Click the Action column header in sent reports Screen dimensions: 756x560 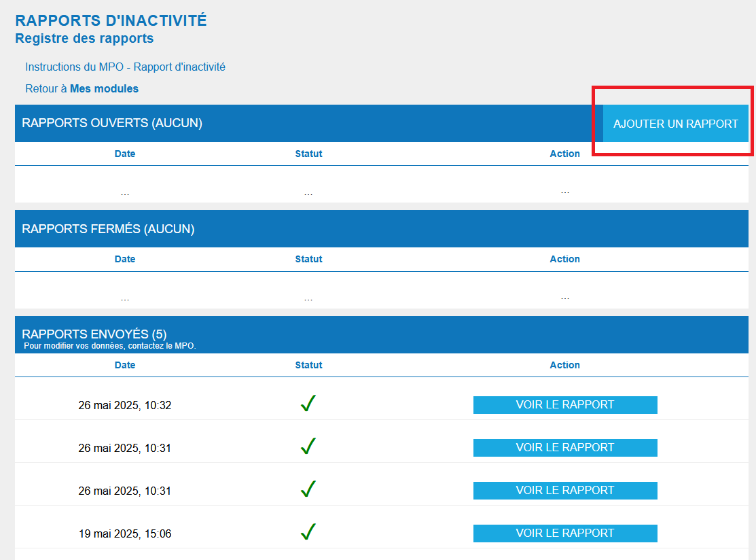564,365
